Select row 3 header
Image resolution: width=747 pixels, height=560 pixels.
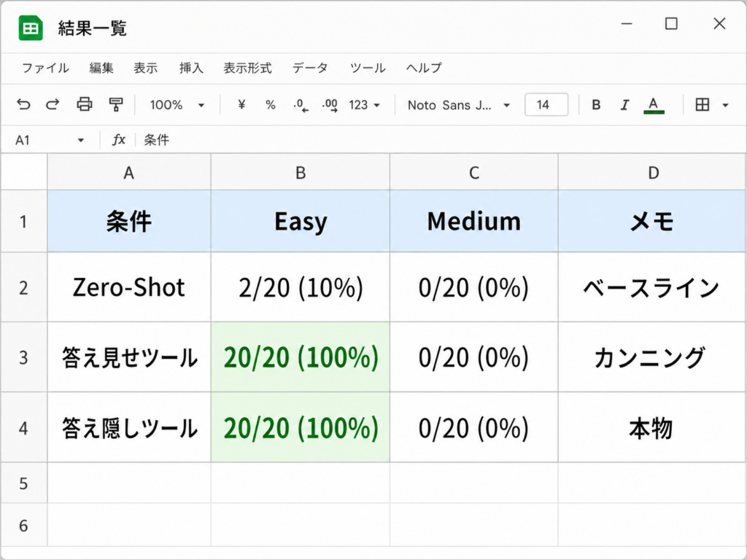[x=24, y=357]
